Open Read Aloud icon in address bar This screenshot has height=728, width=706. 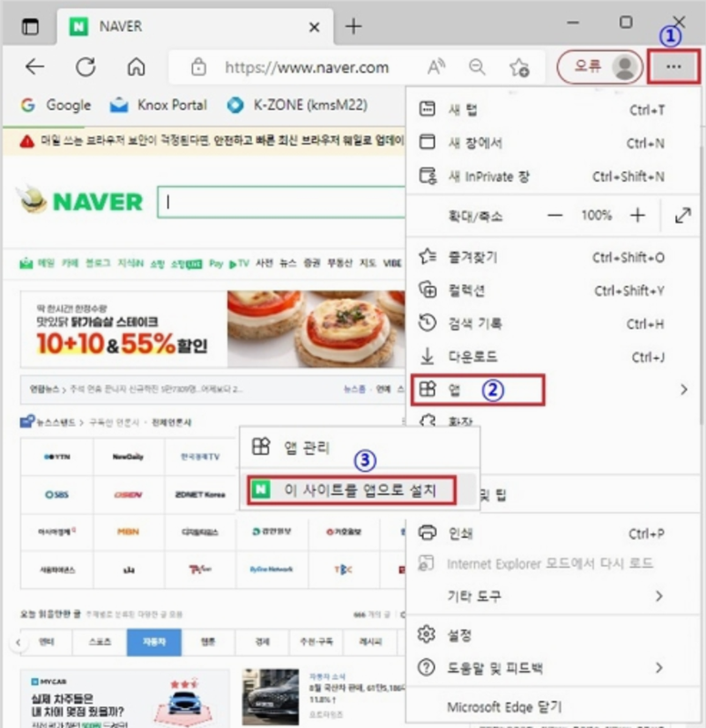[436, 67]
